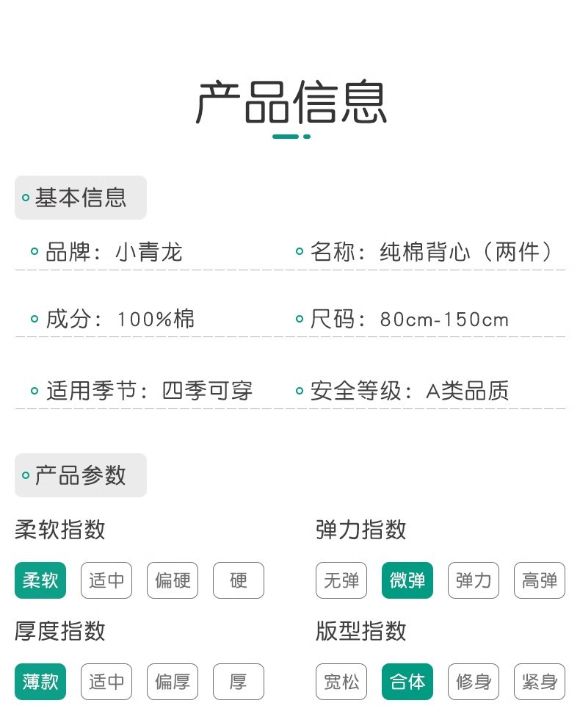Select 修身 under 版型指数
The image size is (580, 728).
click(474, 682)
